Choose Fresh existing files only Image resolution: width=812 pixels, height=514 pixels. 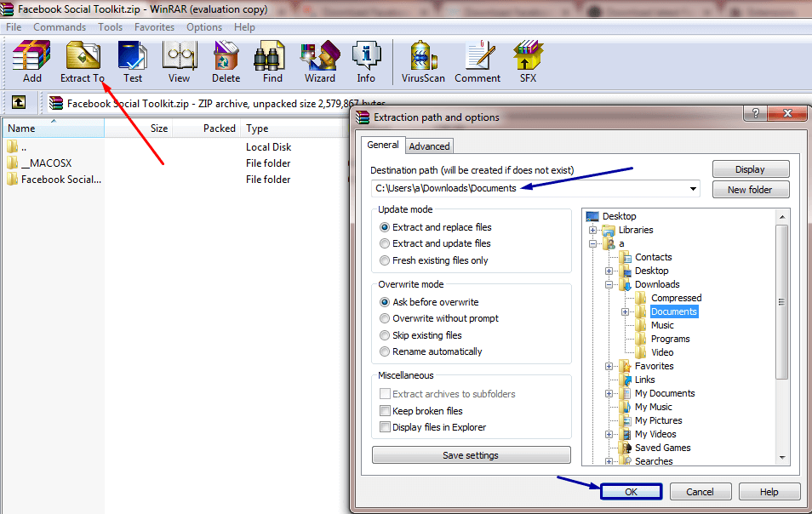coord(384,260)
